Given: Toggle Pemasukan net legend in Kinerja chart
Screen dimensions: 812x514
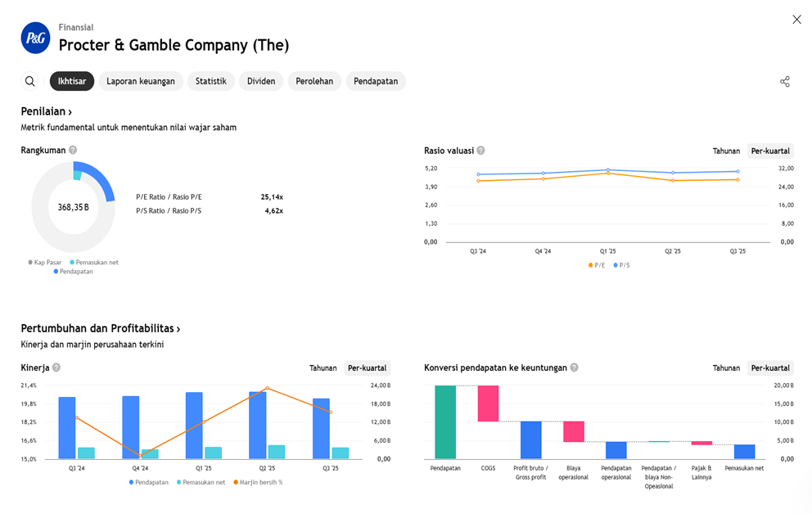Looking at the screenshot, I should click(x=201, y=482).
